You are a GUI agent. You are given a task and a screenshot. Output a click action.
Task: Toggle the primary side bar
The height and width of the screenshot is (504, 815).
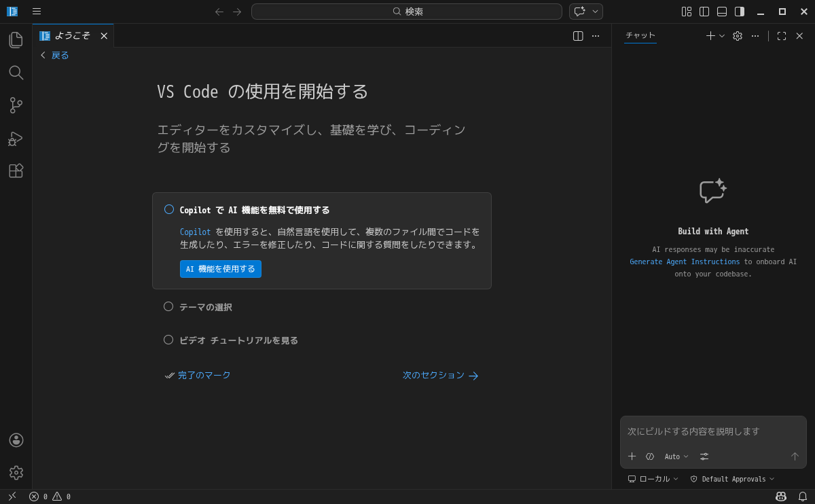(x=704, y=12)
